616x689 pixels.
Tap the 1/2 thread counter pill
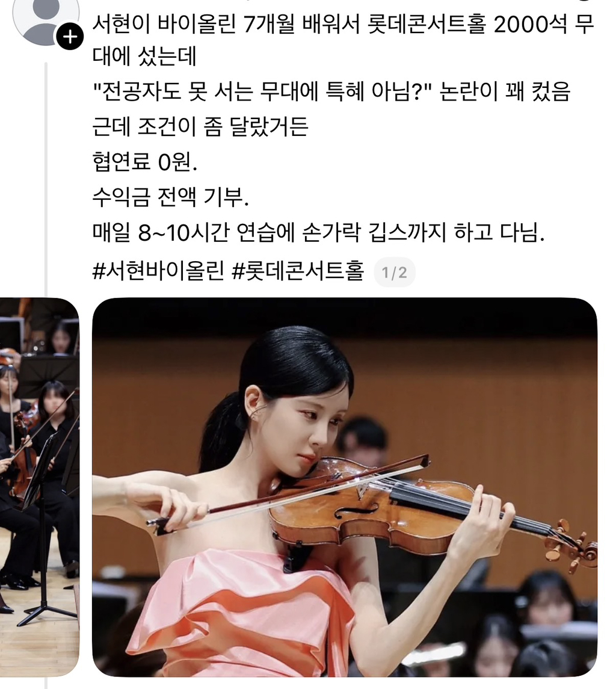(x=394, y=273)
